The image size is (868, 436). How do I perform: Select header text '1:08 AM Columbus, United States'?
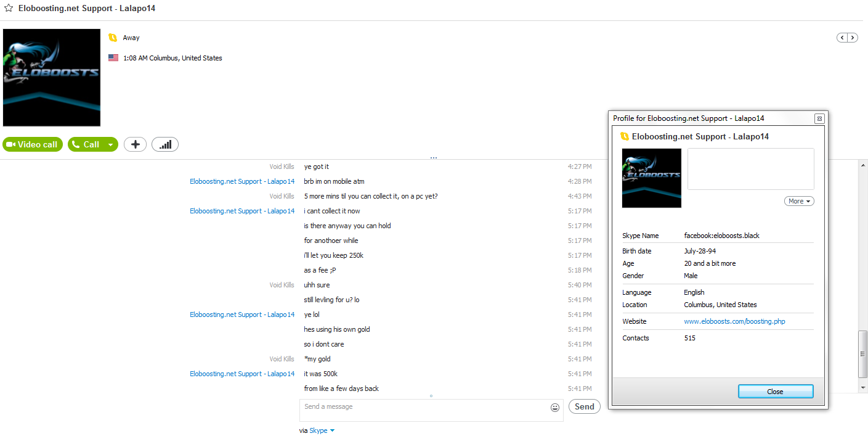tap(172, 58)
